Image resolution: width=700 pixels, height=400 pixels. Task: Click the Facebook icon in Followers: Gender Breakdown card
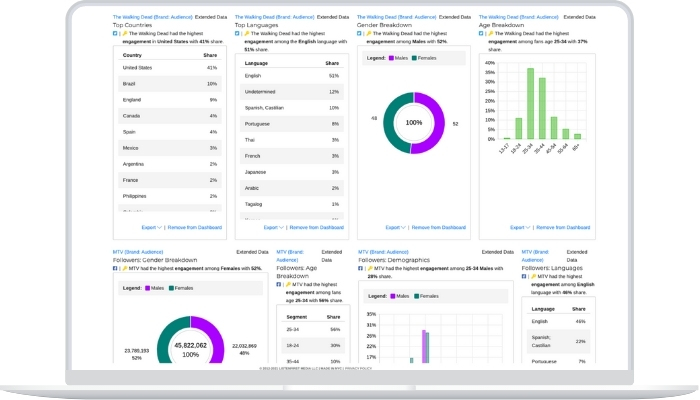[115, 268]
